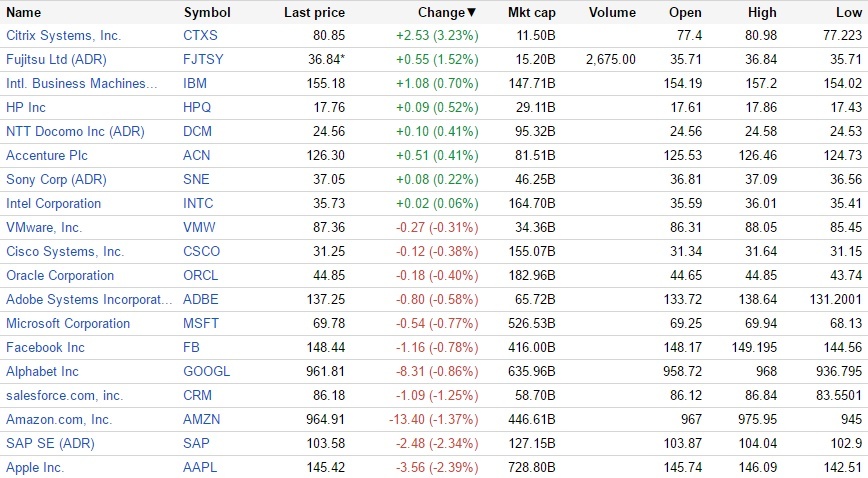Open the Microsoft Corporation link
This screenshot has height=478, width=868.
click(x=68, y=324)
